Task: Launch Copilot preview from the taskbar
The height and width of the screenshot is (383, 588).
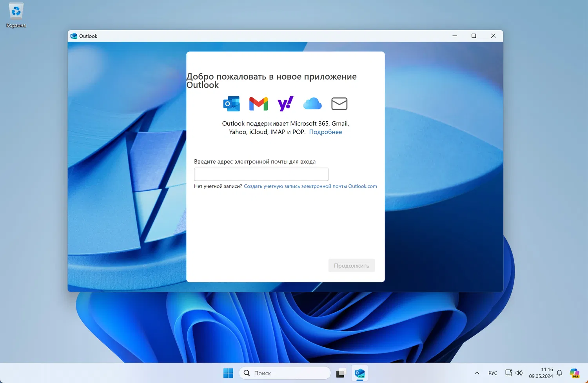Action: [575, 373]
